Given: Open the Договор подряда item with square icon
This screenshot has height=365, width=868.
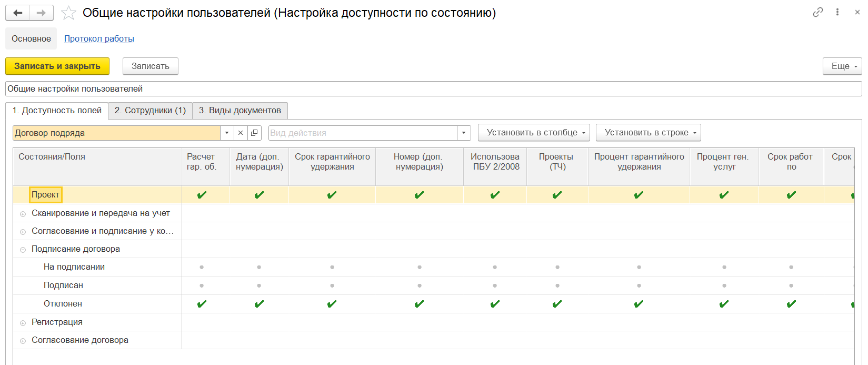Looking at the screenshot, I should click(254, 133).
